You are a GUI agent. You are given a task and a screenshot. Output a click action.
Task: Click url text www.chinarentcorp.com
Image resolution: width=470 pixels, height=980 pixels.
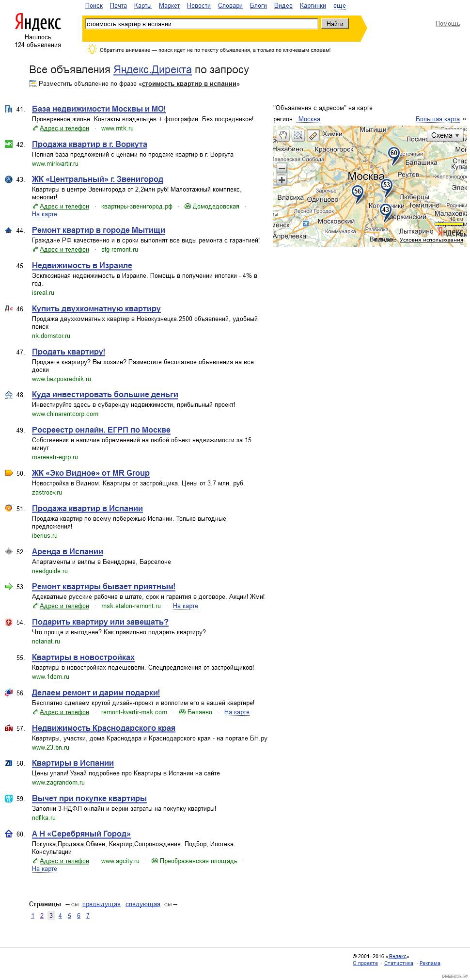(x=65, y=414)
